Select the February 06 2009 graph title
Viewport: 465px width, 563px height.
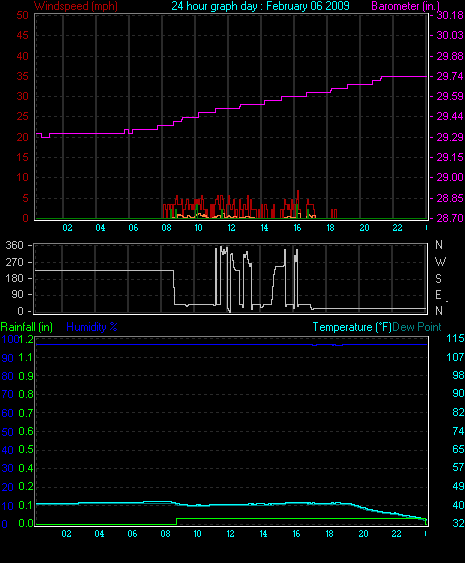point(308,6)
